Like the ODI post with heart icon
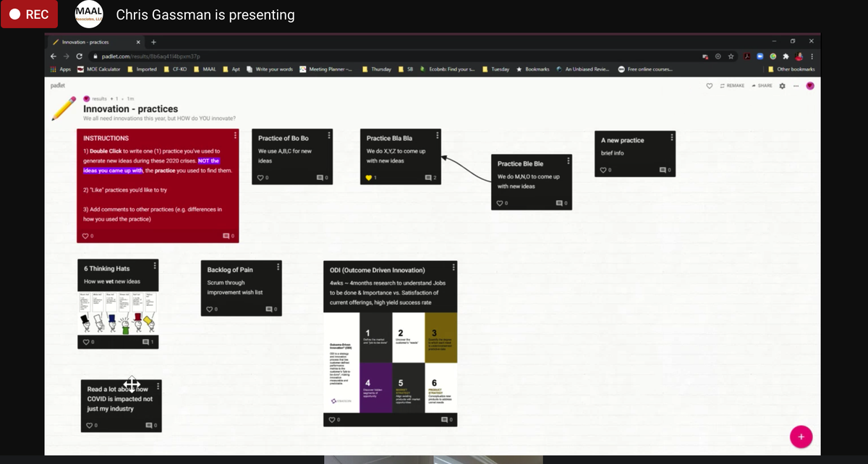 coord(332,420)
